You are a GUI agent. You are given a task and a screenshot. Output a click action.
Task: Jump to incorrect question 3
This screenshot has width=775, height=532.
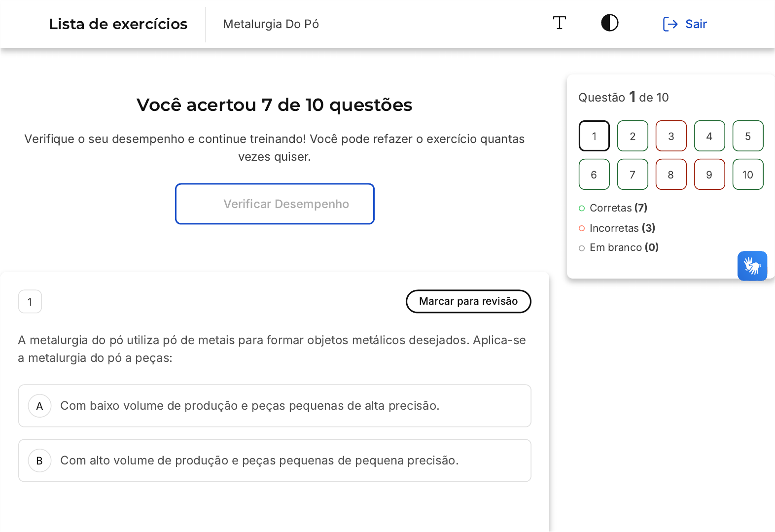click(x=670, y=136)
